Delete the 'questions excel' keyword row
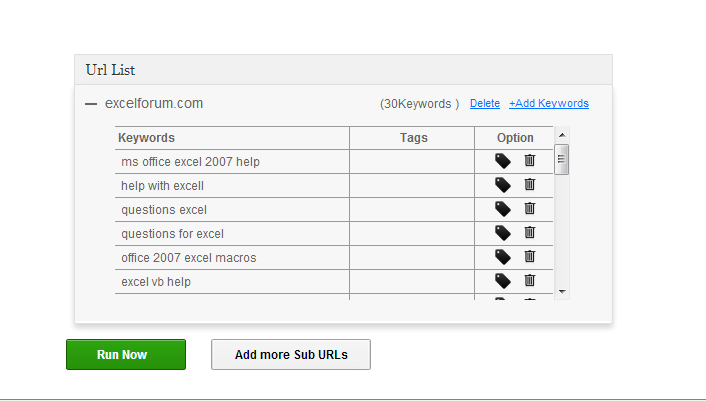This screenshot has width=706, height=401. (x=530, y=208)
